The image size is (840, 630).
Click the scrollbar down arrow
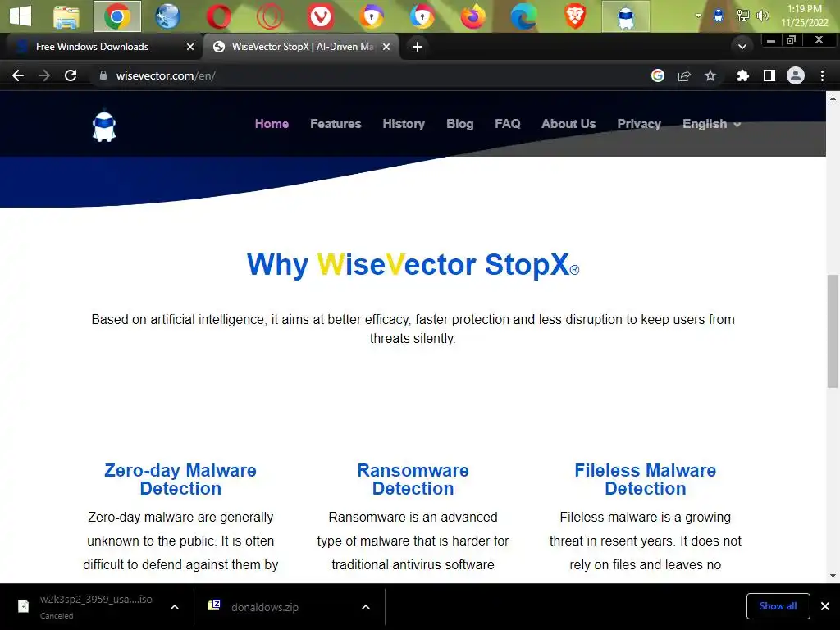[x=833, y=576]
